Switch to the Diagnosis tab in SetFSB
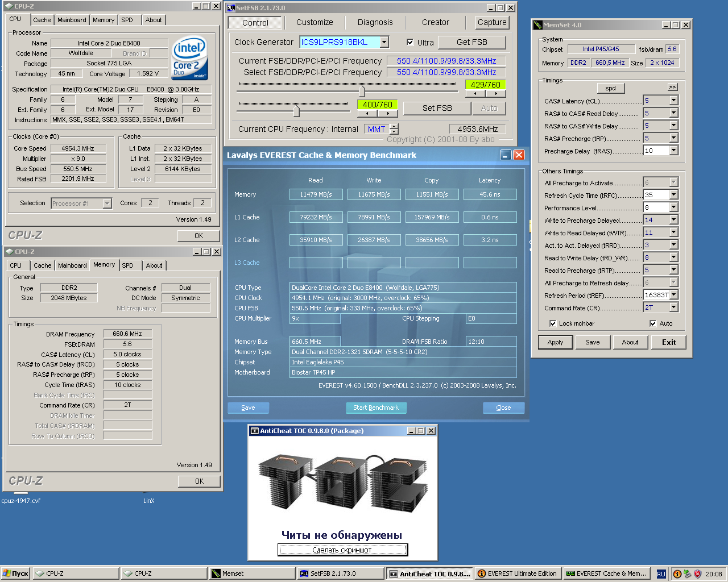Image resolution: width=728 pixels, height=582 pixels. click(375, 23)
